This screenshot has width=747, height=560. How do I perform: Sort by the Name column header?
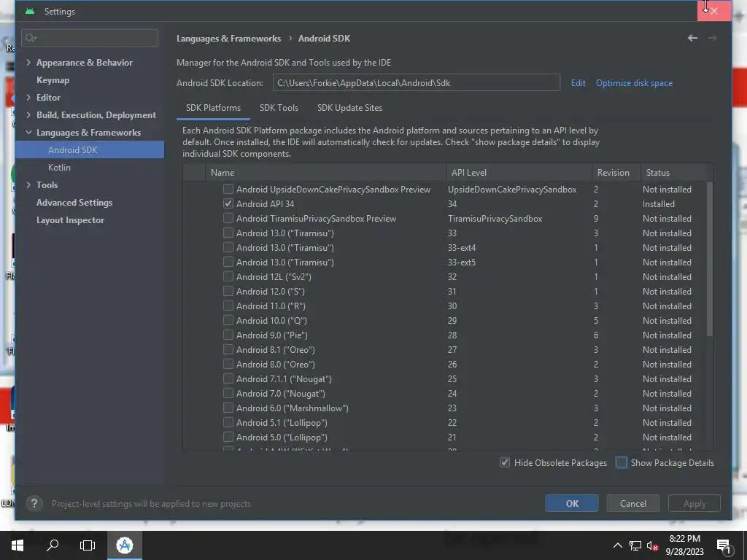(325, 172)
